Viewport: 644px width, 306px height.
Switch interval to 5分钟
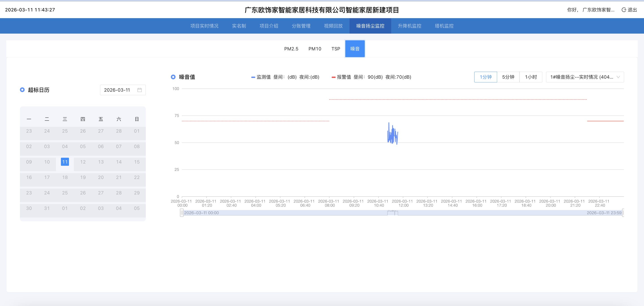pyautogui.click(x=508, y=77)
